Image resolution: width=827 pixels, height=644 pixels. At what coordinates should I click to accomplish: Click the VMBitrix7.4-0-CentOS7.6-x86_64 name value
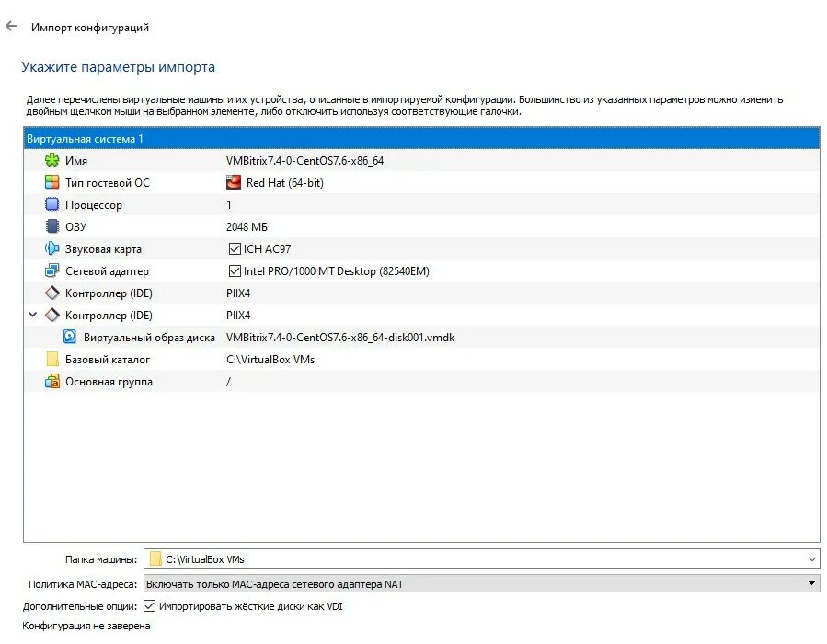coord(304,161)
